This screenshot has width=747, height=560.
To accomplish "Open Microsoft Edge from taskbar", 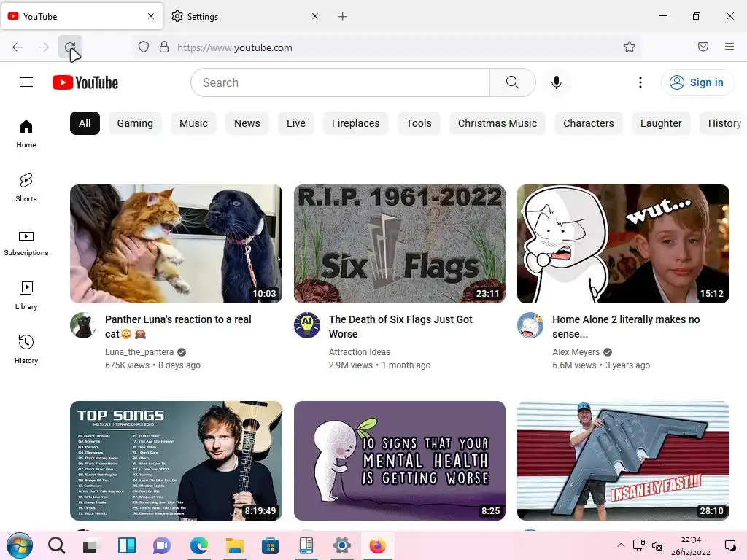I will click(199, 545).
